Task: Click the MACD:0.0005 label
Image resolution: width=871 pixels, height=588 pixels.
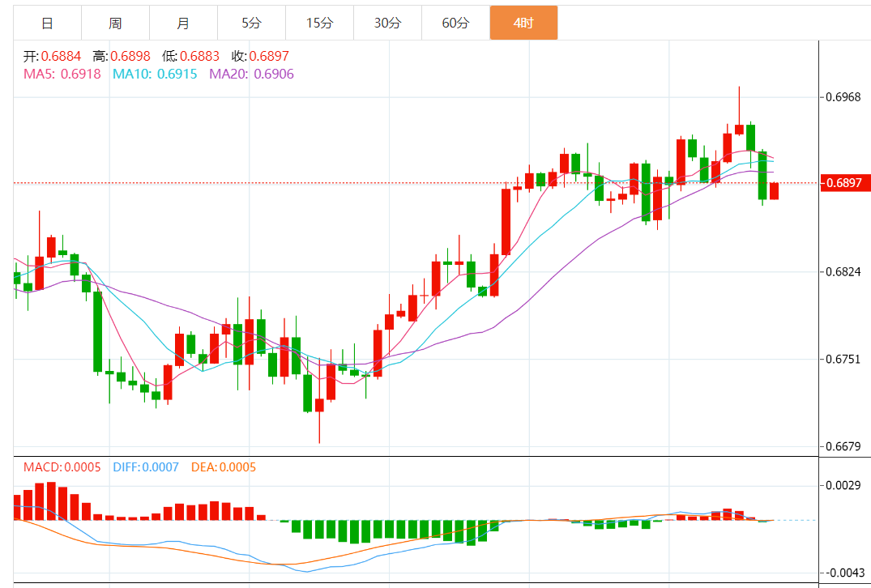Action: [x=62, y=467]
